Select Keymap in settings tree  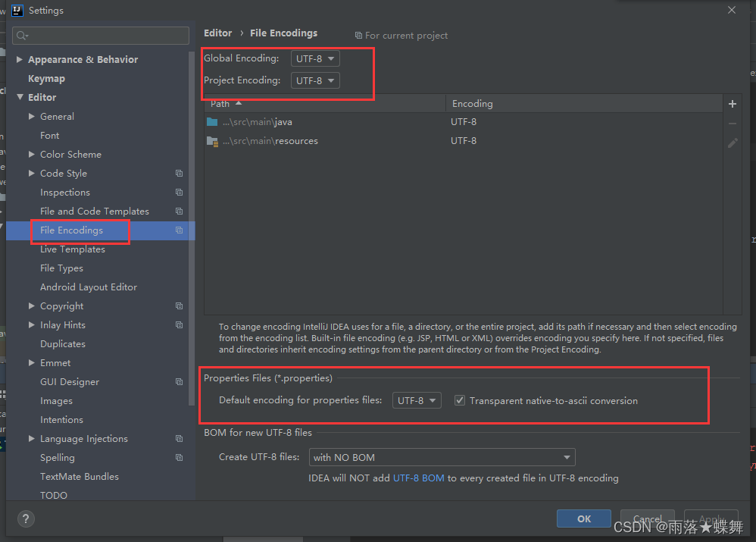pos(46,79)
